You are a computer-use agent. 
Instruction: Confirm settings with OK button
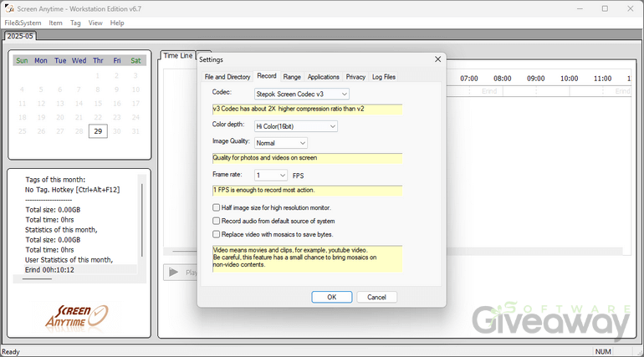click(332, 297)
